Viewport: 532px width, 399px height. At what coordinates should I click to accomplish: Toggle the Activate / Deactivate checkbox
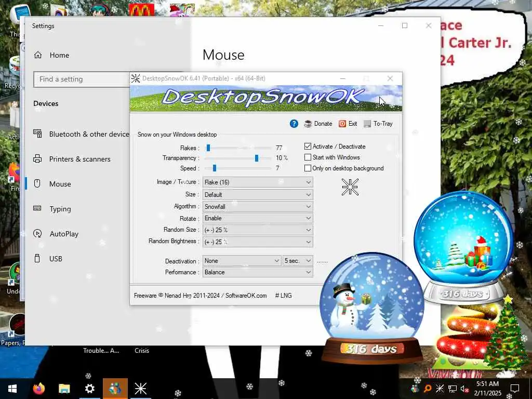click(x=308, y=146)
